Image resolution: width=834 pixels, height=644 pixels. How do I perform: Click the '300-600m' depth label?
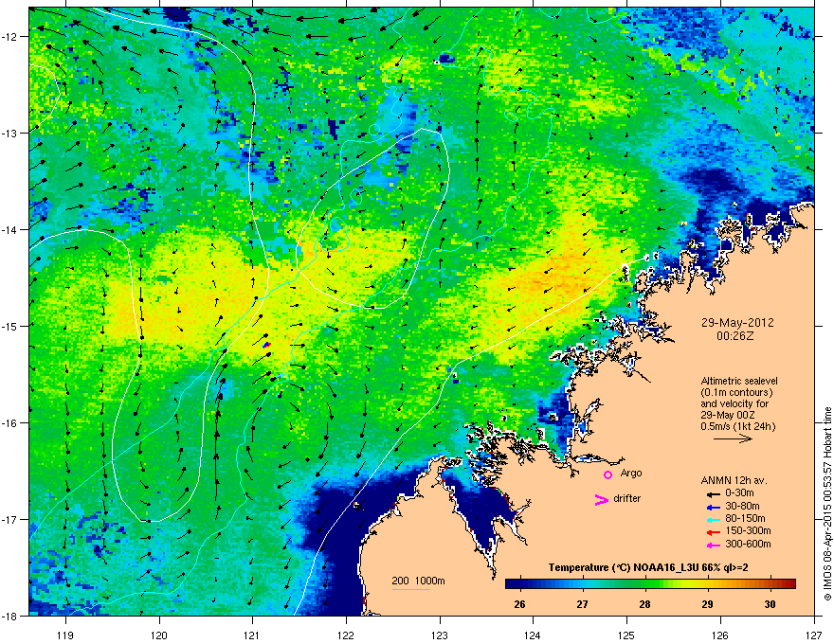pos(748,545)
